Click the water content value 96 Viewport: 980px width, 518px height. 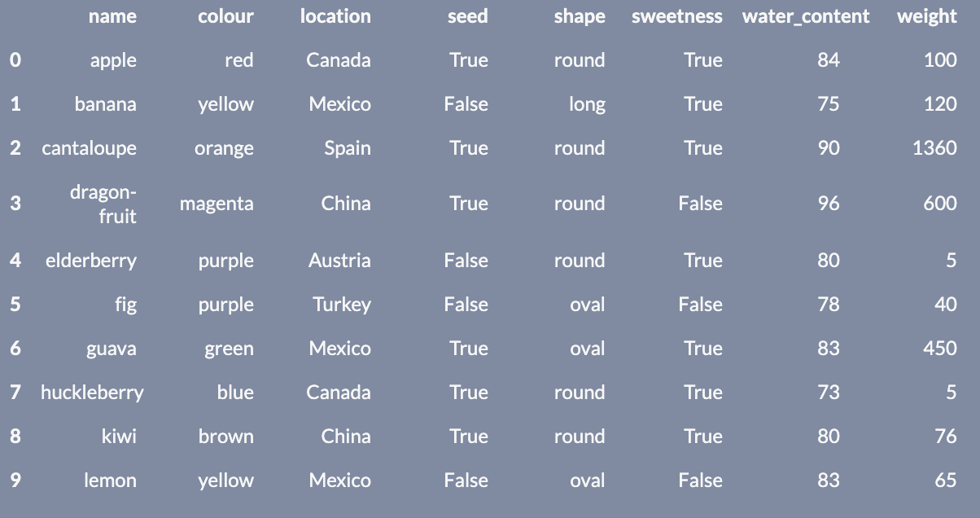[829, 204]
